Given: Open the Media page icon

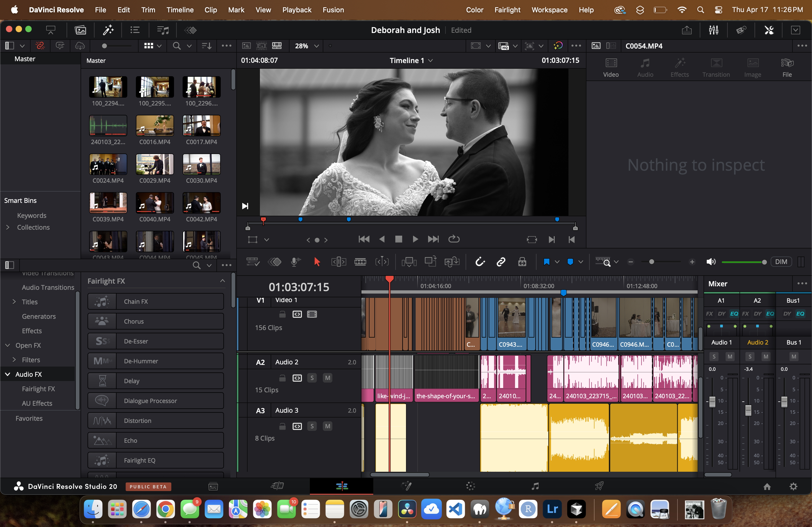Looking at the screenshot, I should point(213,486).
